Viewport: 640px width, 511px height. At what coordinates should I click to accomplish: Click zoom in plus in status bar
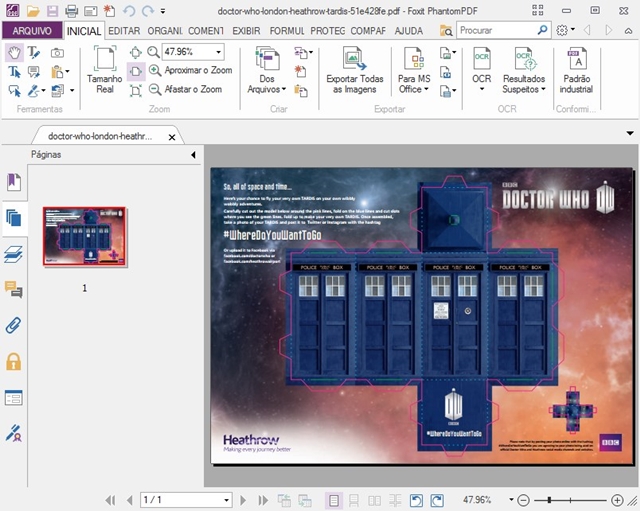coord(617,500)
